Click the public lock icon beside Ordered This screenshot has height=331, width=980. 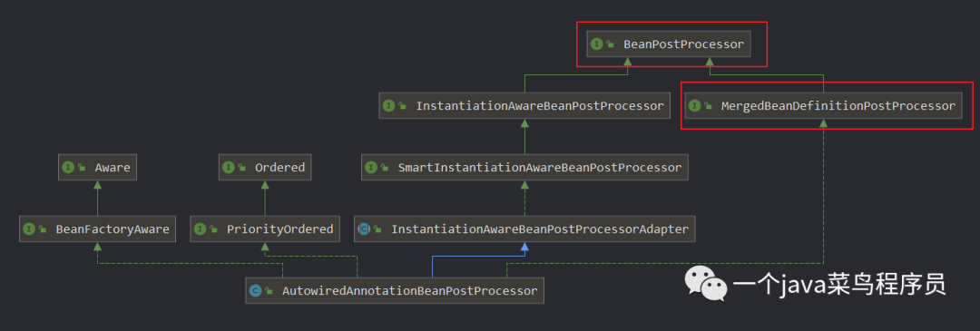pyautogui.click(x=242, y=168)
